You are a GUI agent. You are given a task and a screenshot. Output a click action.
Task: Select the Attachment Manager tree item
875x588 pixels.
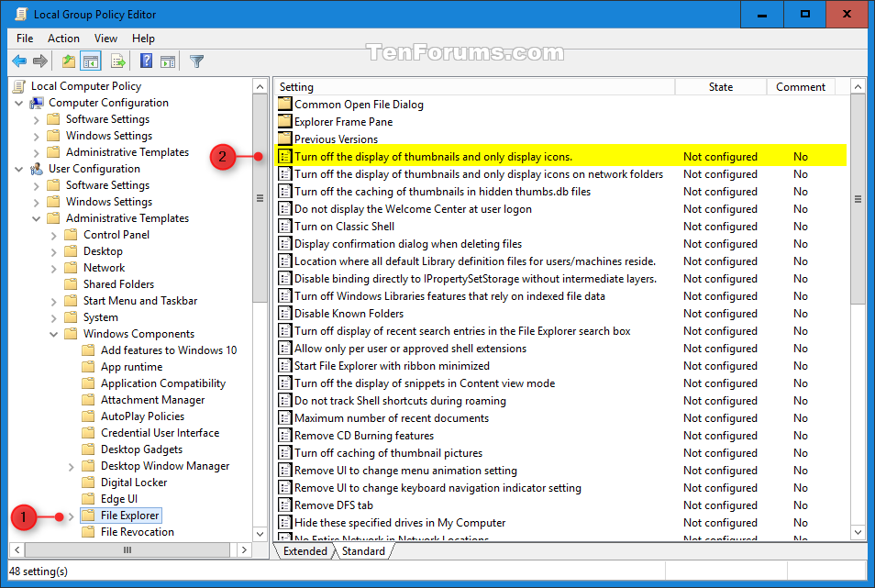pos(152,399)
